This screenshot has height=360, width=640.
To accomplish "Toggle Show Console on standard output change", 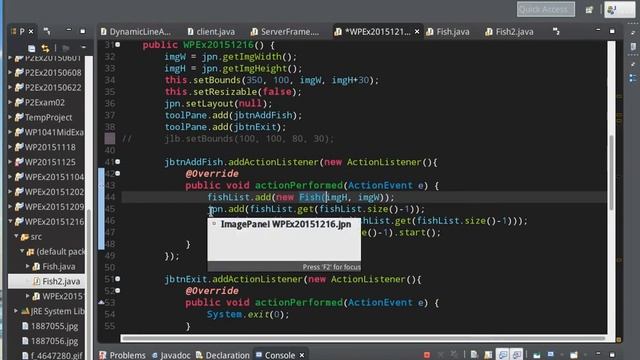I will pyautogui.click(x=502, y=355).
